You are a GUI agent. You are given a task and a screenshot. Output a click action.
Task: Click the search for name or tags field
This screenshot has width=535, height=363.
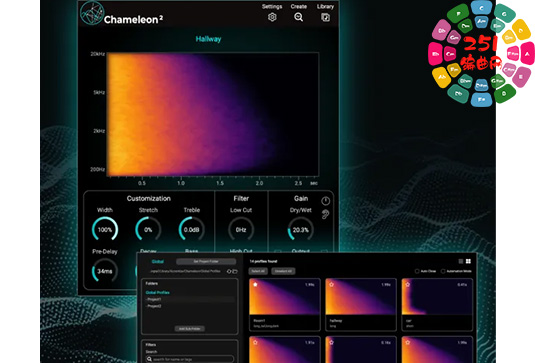(190, 359)
